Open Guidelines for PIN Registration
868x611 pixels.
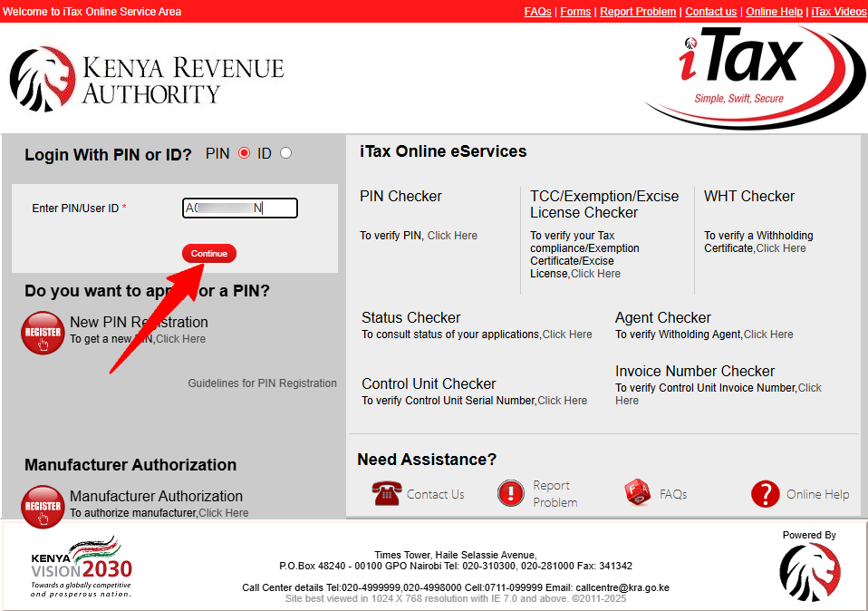(x=262, y=383)
